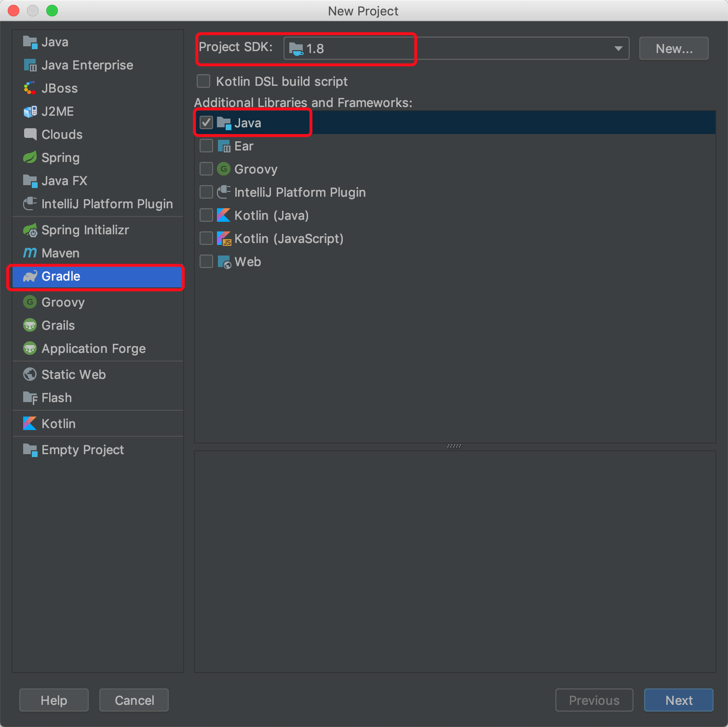Open the Project SDK dropdown arrow
The height and width of the screenshot is (727, 728).
[x=618, y=49]
